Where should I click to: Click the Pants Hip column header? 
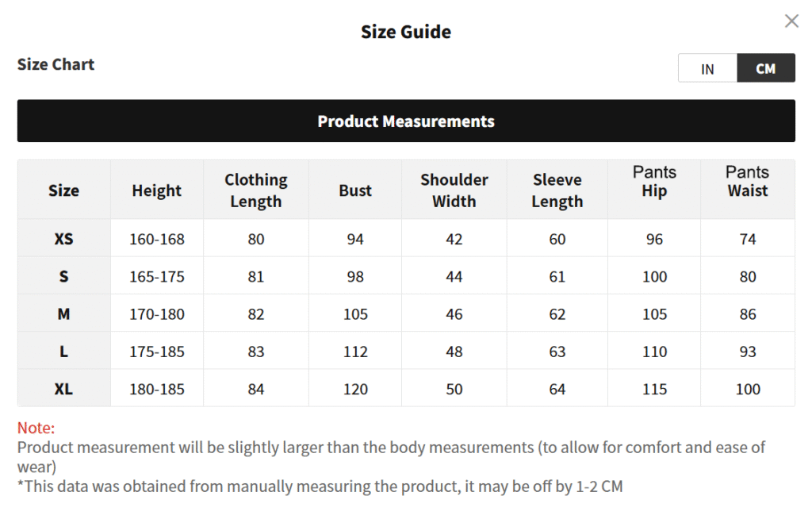[x=654, y=182]
